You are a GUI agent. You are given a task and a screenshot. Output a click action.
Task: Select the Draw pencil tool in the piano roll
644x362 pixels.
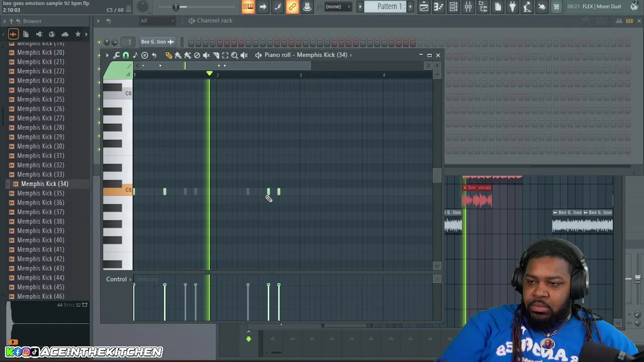[169, 55]
